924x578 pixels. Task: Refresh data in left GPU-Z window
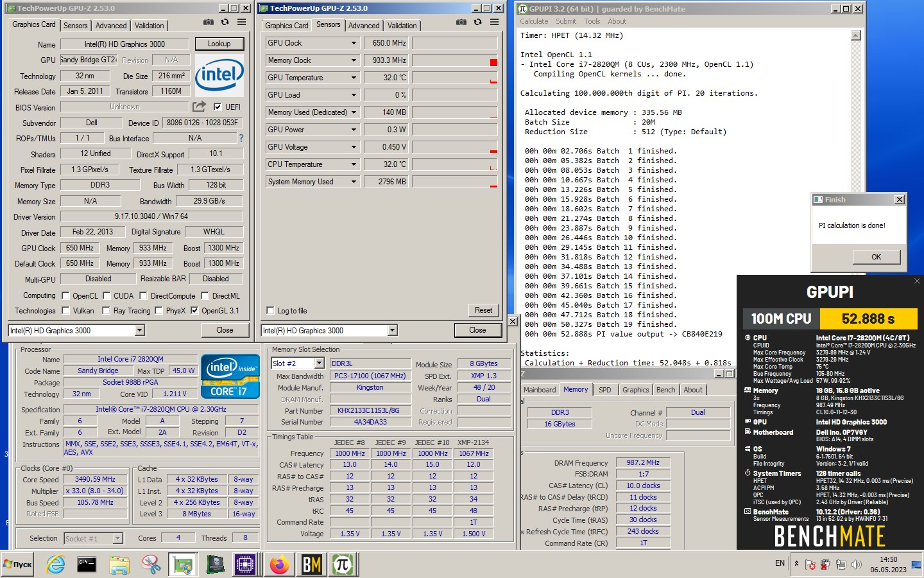(x=225, y=22)
